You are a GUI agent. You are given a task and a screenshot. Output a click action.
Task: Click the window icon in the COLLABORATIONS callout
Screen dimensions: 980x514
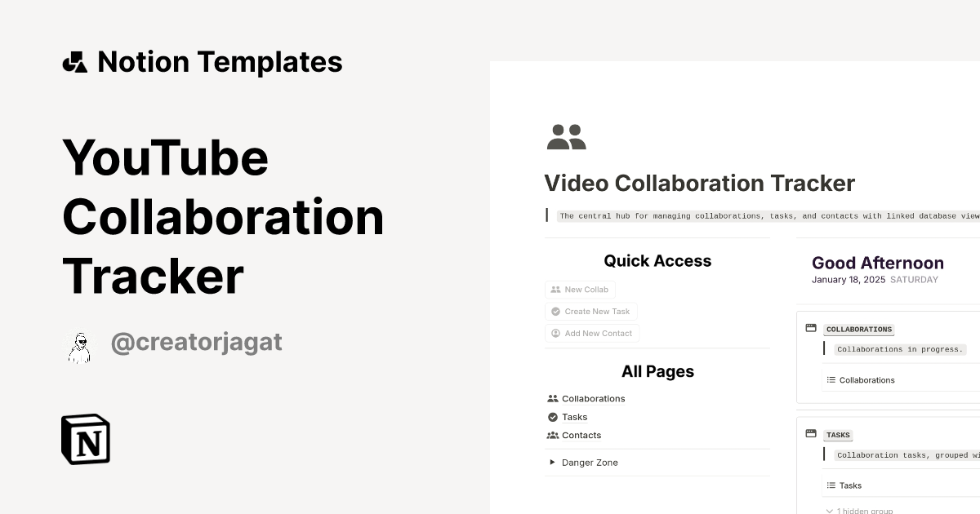click(810, 327)
